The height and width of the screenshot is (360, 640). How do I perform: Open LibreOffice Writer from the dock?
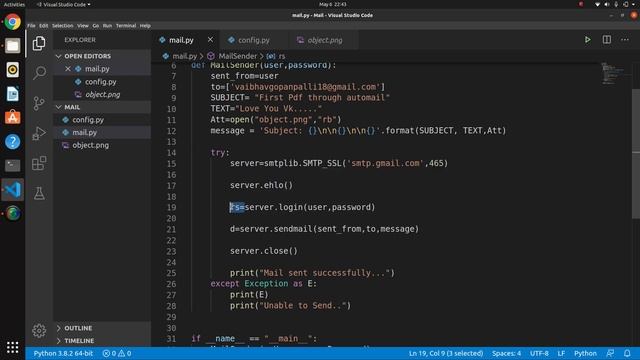pyautogui.click(x=12, y=94)
